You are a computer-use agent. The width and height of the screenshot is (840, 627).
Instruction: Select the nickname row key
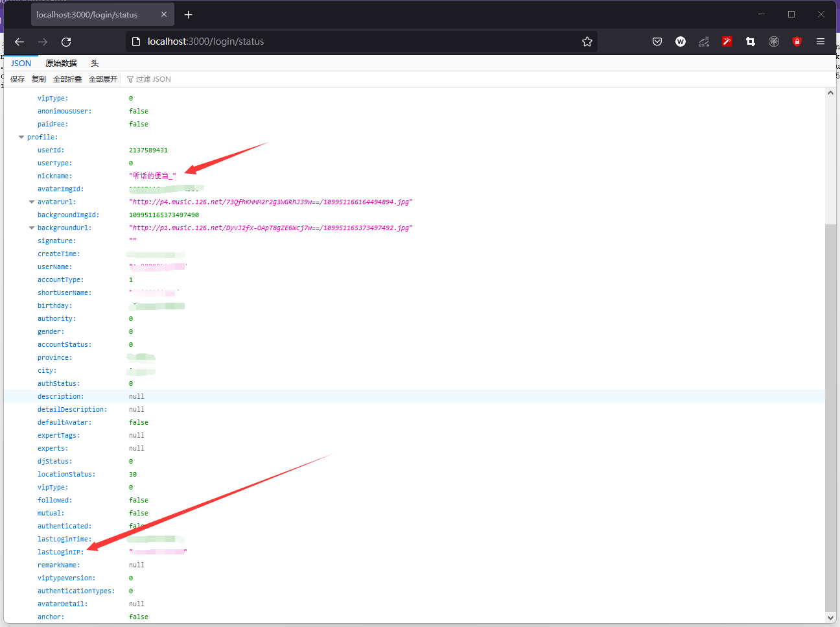coord(55,176)
